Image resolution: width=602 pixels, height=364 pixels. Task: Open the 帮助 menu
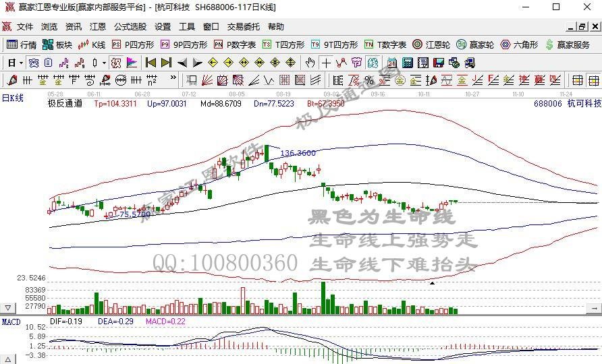pyautogui.click(x=276, y=27)
